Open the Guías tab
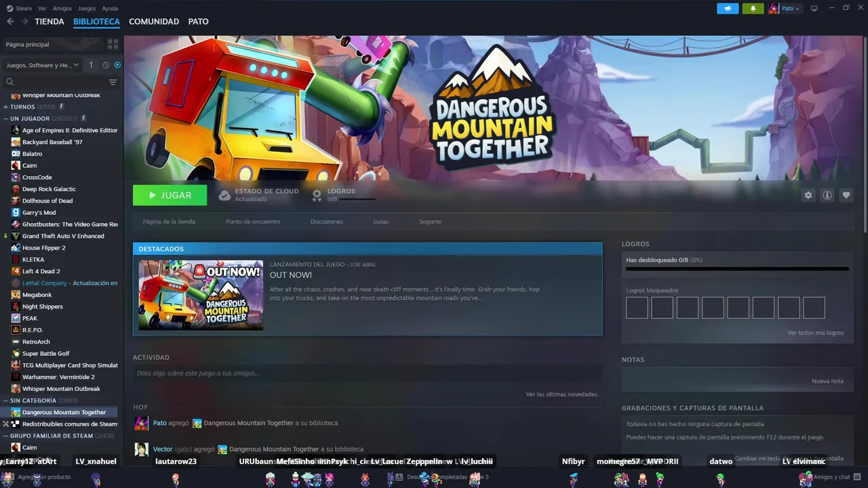This screenshot has height=488, width=868. (381, 222)
